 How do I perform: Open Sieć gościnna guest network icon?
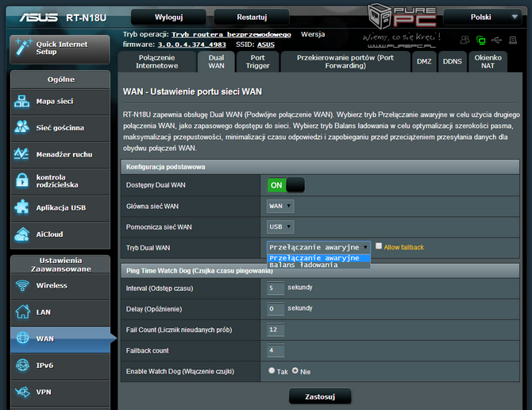22,127
